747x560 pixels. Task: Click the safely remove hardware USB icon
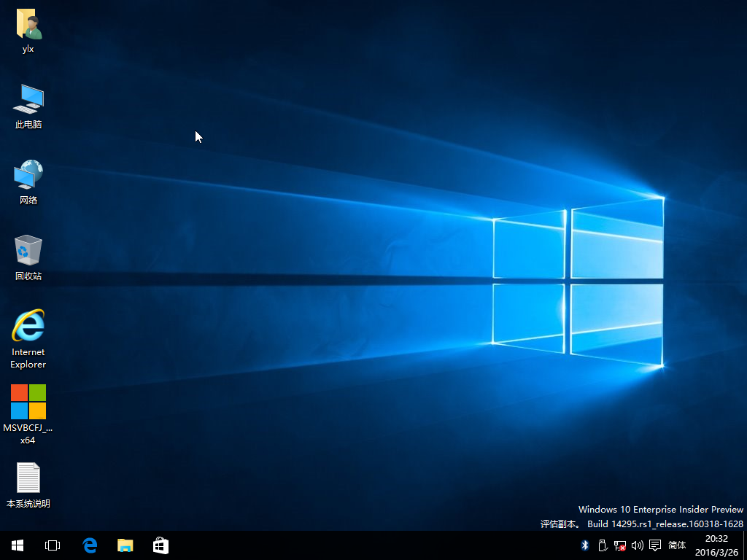(x=603, y=545)
